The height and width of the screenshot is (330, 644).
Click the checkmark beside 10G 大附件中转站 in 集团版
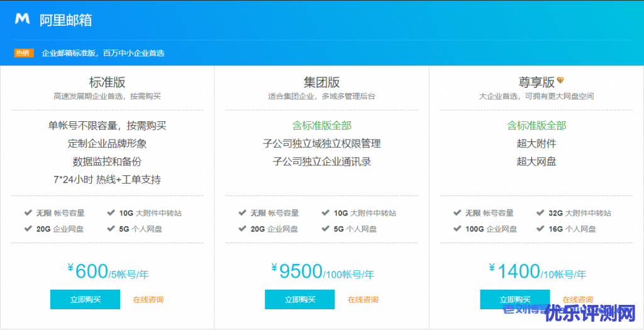tap(326, 212)
